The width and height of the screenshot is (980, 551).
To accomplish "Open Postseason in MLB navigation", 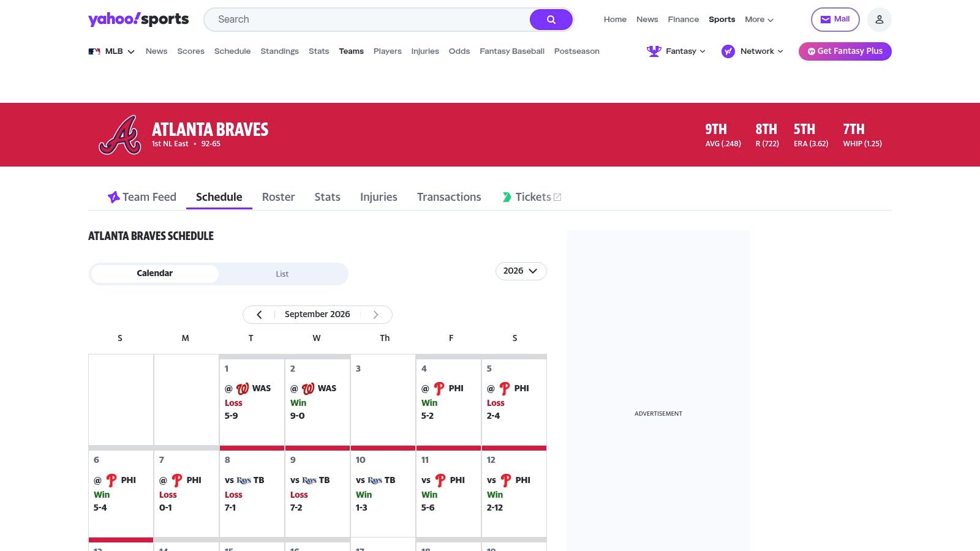I will pyautogui.click(x=577, y=51).
